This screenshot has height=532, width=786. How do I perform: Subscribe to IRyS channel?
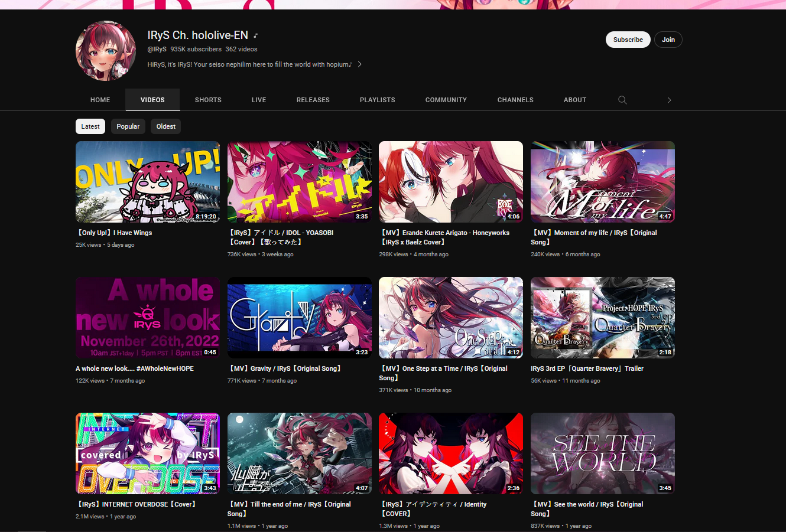tap(628, 40)
